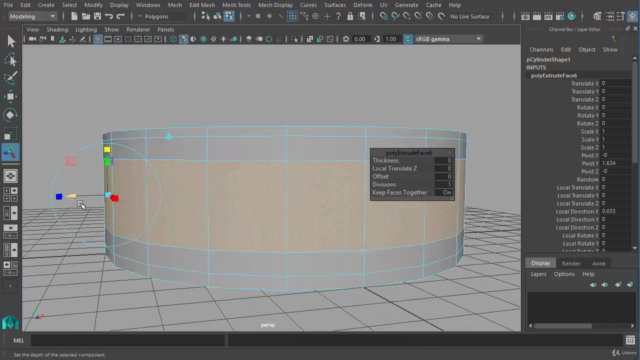Switch to the Render layer tab

(x=571, y=263)
